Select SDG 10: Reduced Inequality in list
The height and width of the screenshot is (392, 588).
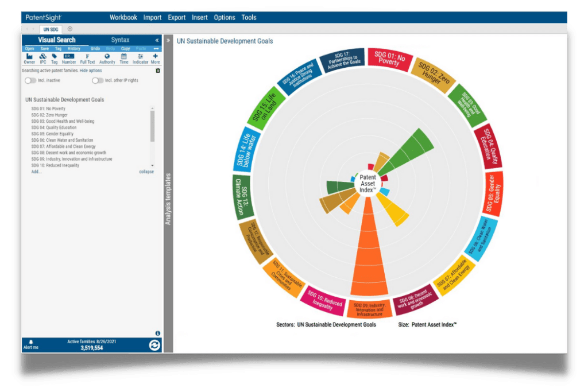[55, 165]
